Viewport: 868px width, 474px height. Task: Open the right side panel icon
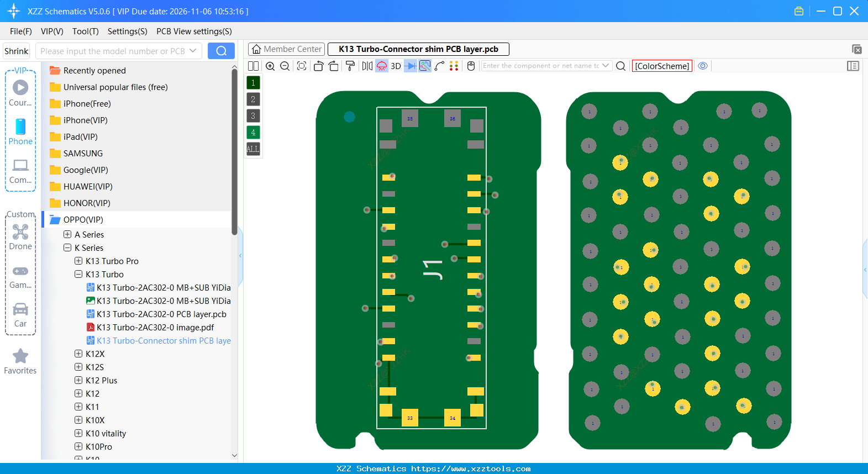tap(853, 66)
